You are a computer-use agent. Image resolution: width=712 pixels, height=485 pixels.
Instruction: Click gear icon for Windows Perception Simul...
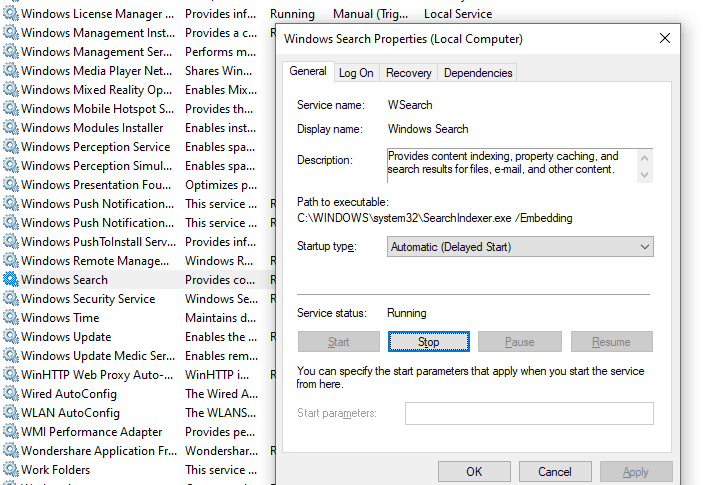tap(11, 166)
